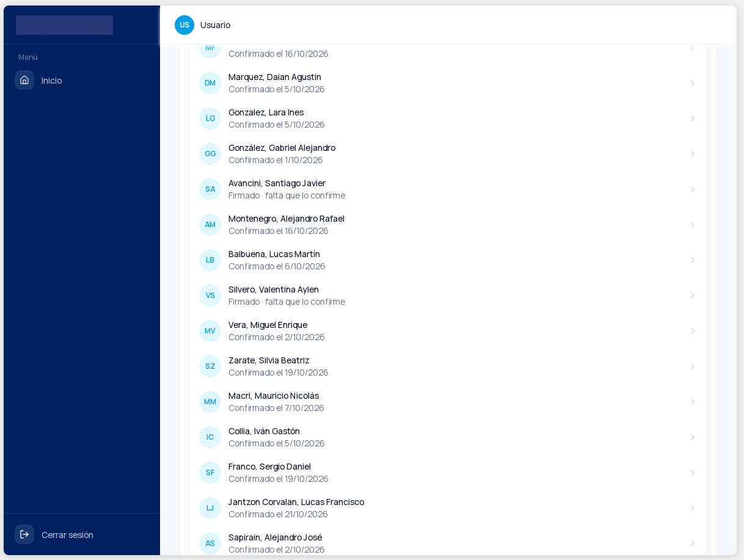Open the Inicio menu item
The image size is (744, 560).
[x=82, y=80]
